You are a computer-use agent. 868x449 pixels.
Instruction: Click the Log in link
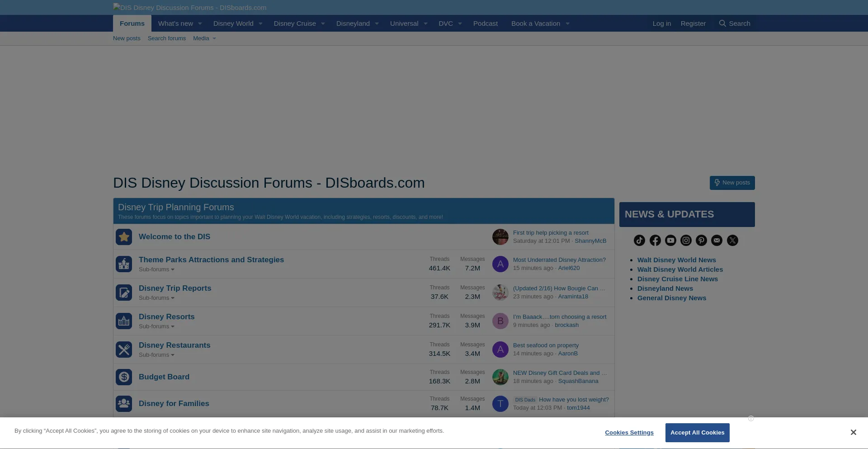[x=661, y=24]
